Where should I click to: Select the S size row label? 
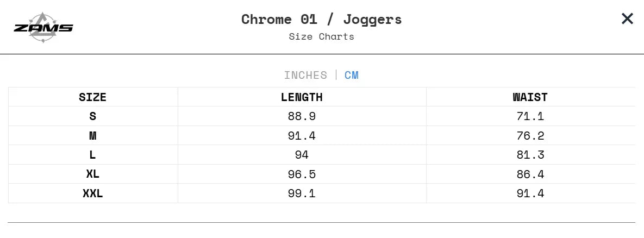[92, 116]
